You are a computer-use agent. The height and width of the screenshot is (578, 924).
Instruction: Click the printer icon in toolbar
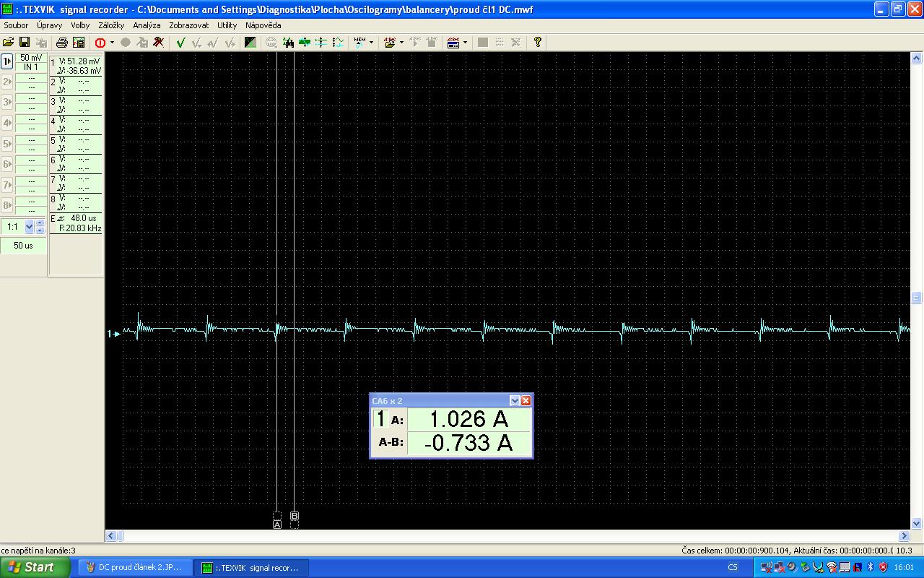pyautogui.click(x=62, y=43)
